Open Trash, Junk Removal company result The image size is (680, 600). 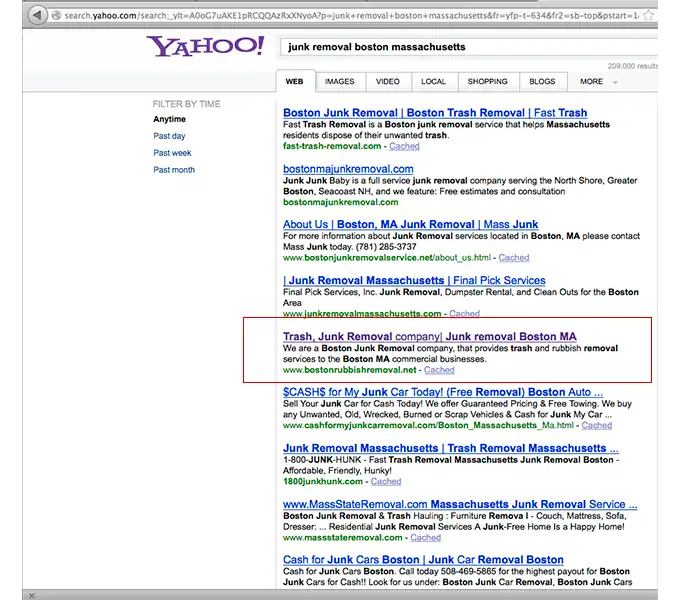click(430, 336)
